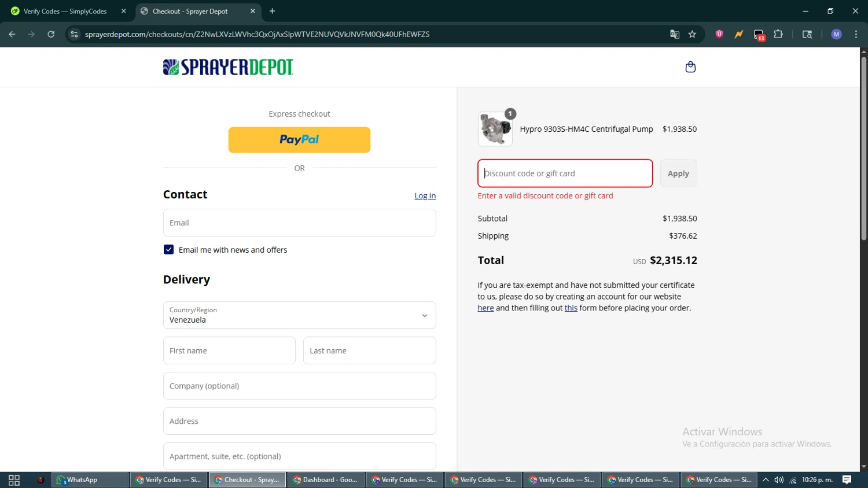Image resolution: width=868 pixels, height=488 pixels.
Task: Click the Hypro pump product thumbnail
Action: pyautogui.click(x=495, y=129)
